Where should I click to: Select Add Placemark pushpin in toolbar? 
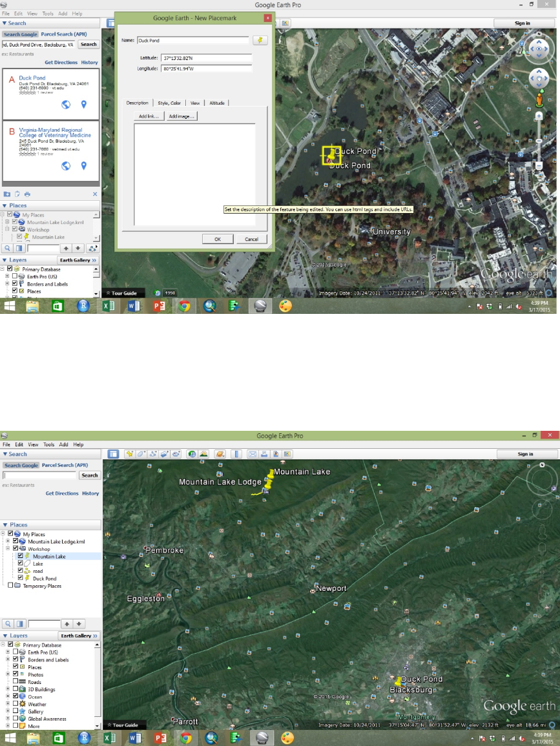tap(129, 454)
